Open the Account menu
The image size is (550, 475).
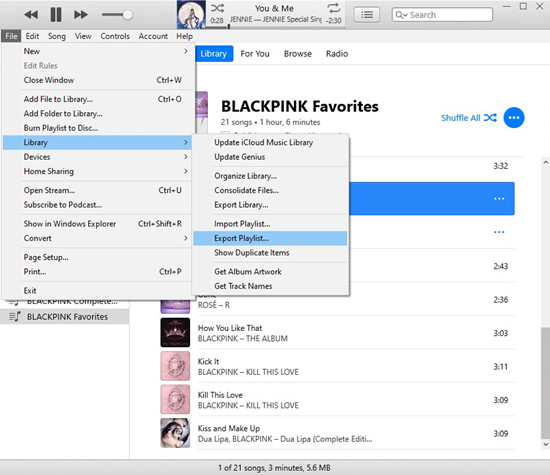[153, 36]
